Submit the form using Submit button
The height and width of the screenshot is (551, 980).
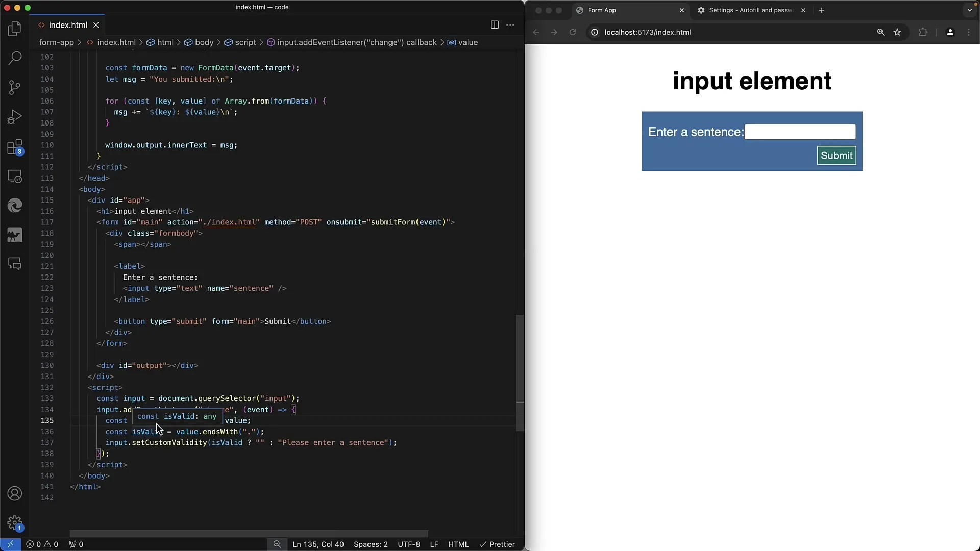coord(837,156)
